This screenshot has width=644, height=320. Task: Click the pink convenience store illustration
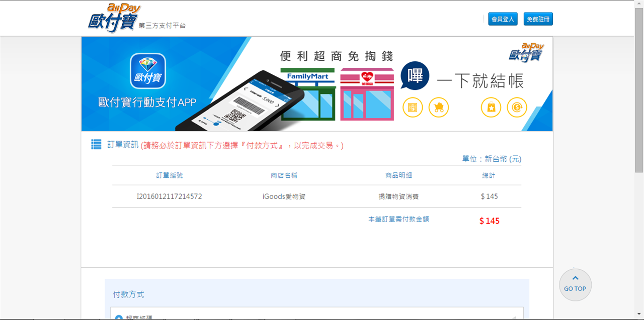367,94
